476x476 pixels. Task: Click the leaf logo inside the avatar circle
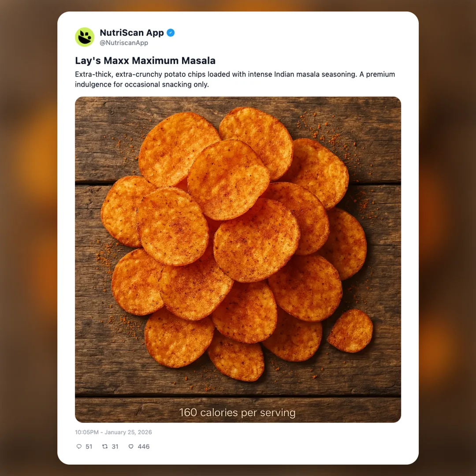pos(85,36)
